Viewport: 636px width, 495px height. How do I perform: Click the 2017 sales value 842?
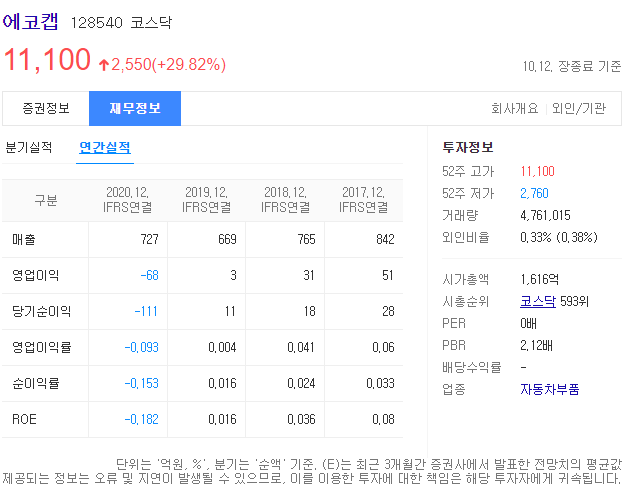click(385, 239)
